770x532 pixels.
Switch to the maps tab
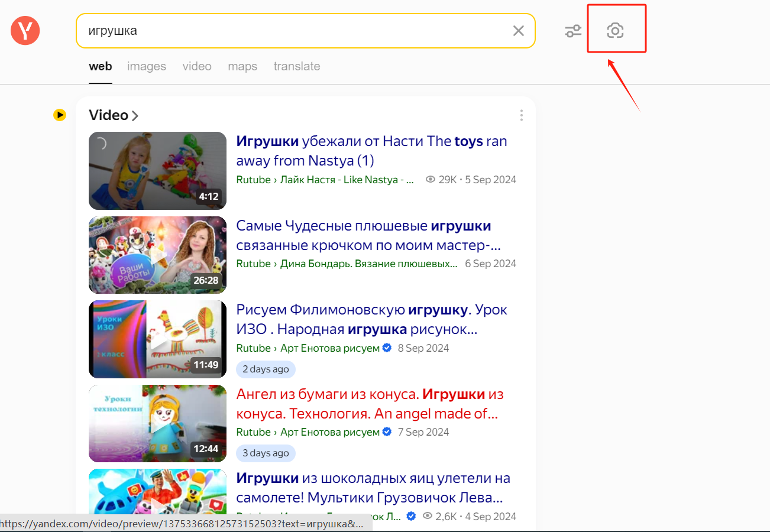[242, 66]
